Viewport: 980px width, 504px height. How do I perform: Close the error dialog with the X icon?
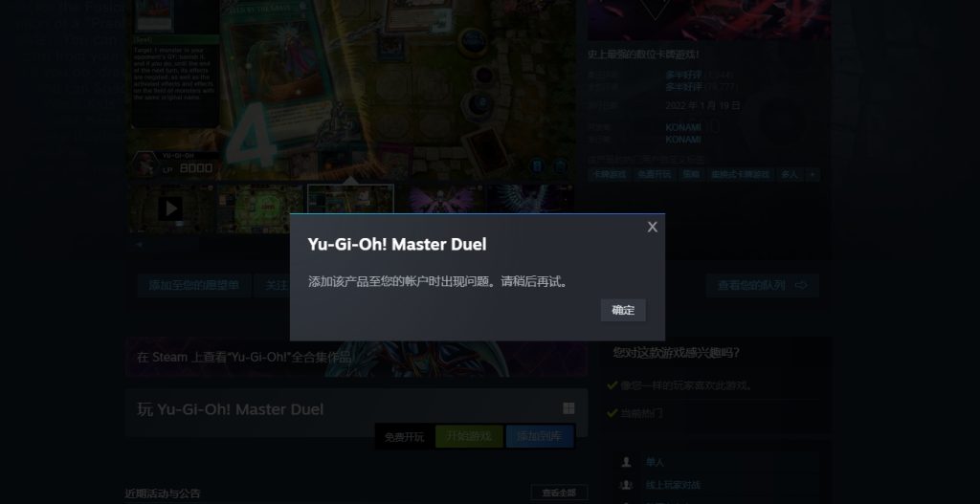(x=652, y=228)
